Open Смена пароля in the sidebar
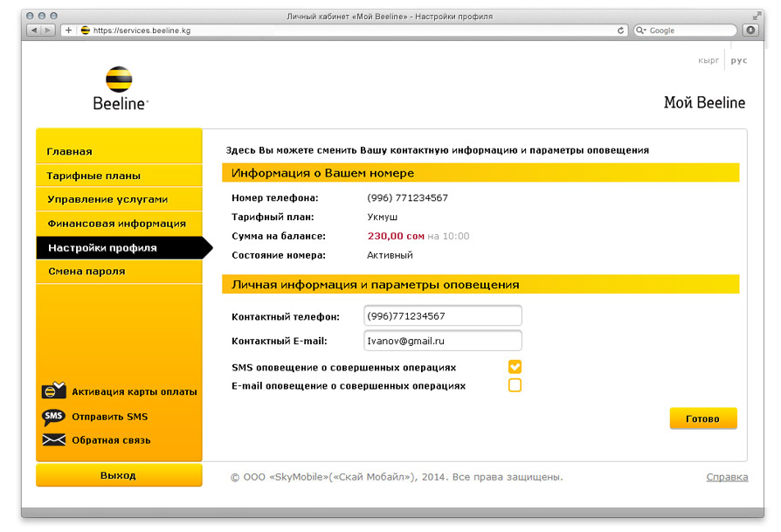The height and width of the screenshot is (532, 781). point(119,272)
